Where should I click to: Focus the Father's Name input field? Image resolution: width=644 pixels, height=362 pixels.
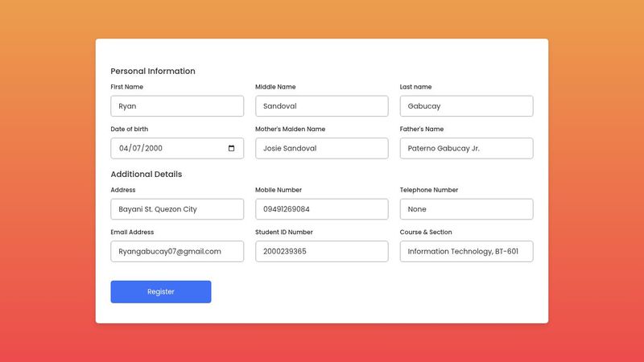(466, 148)
